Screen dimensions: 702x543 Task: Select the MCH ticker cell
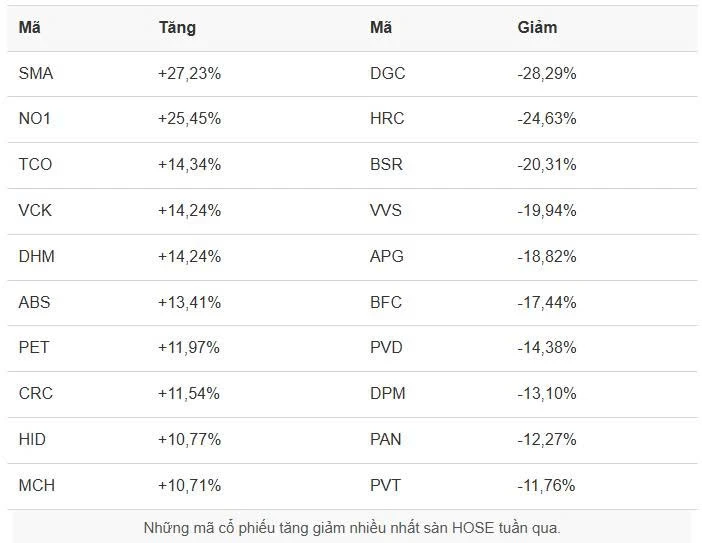coord(37,486)
